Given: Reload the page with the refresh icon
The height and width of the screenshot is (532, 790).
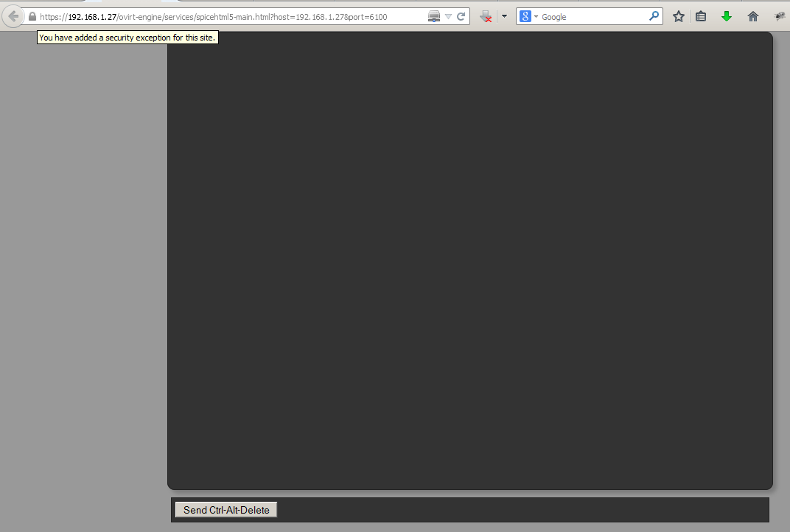Looking at the screenshot, I should pos(461,16).
